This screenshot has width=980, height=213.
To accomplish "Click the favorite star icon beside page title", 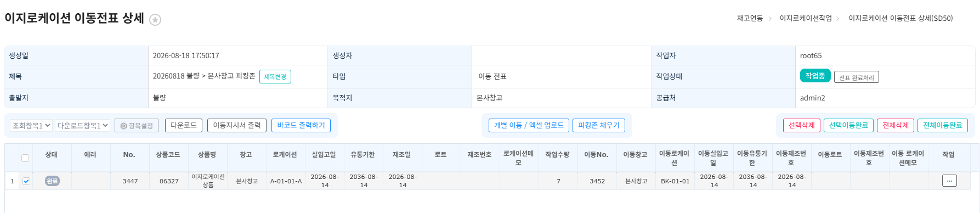I will (x=155, y=20).
